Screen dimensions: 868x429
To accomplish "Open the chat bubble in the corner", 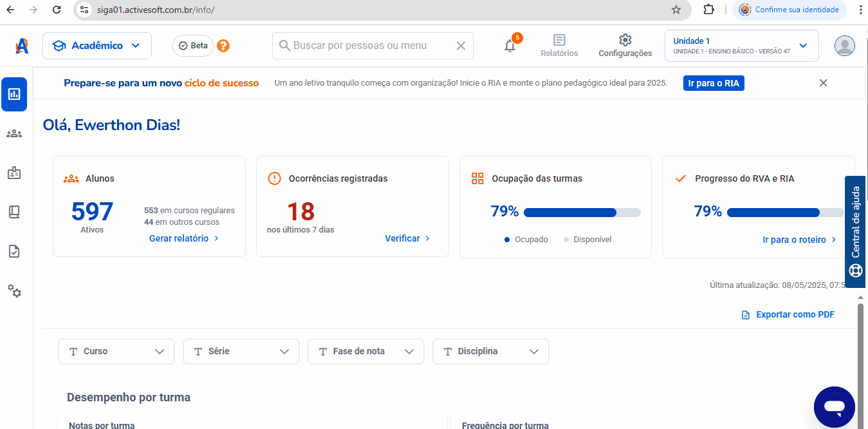I will pyautogui.click(x=834, y=407).
